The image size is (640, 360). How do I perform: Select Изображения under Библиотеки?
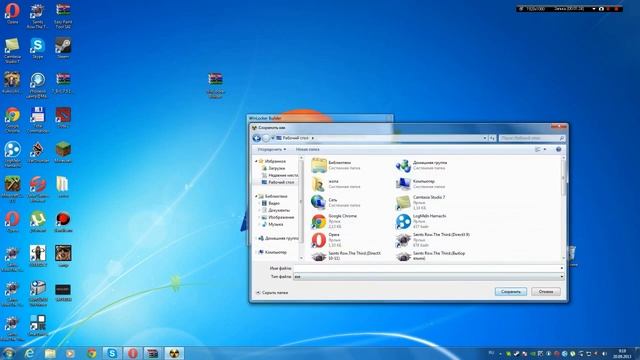[278, 217]
